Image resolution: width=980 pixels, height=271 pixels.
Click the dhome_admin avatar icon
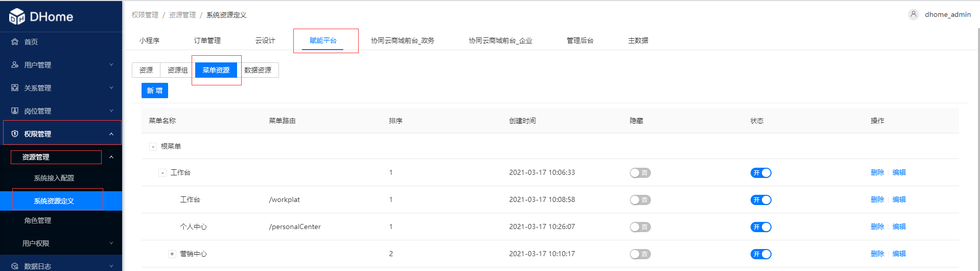[914, 14]
